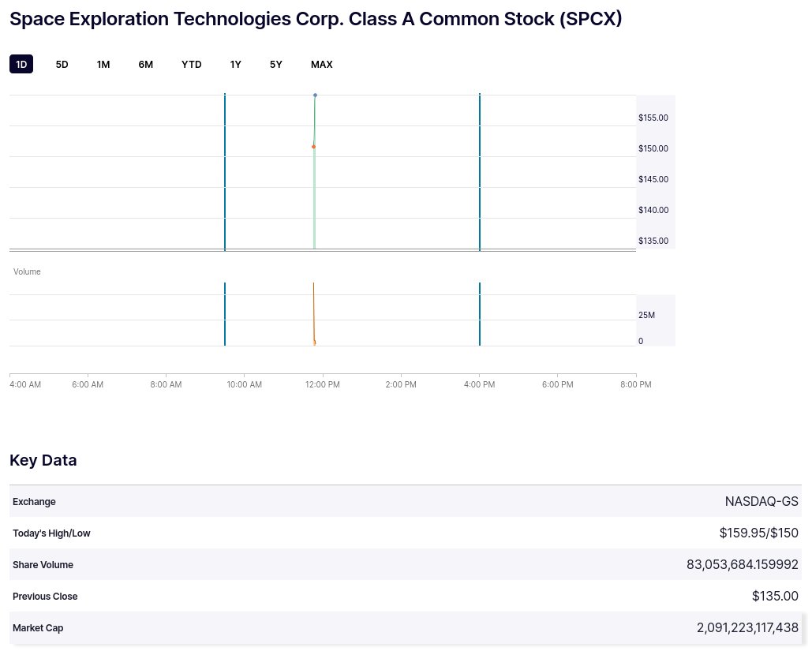Click the green shaded price area
The image size is (812, 655).
(x=314, y=200)
